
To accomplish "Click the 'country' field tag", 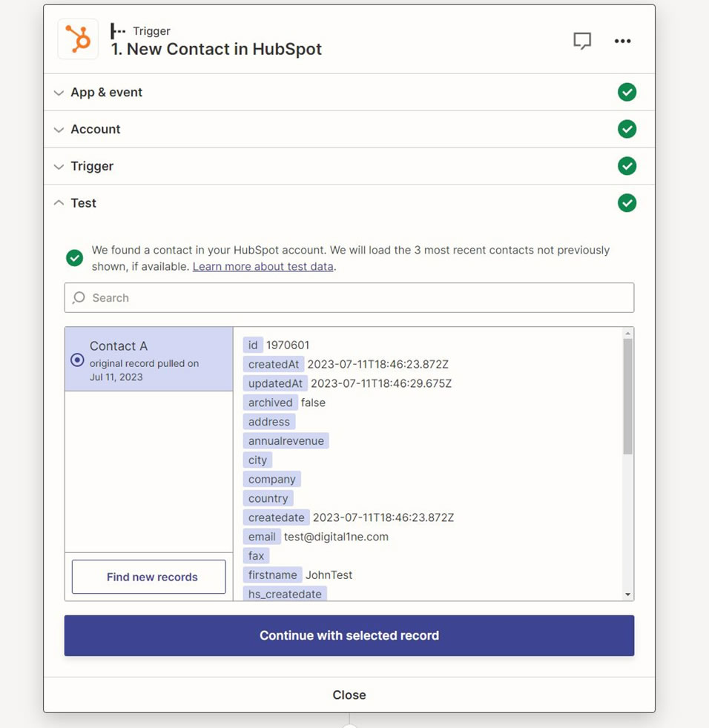I will (268, 498).
